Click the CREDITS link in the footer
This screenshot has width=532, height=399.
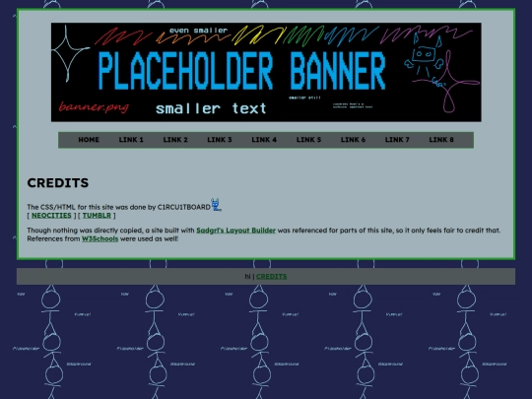(272, 277)
